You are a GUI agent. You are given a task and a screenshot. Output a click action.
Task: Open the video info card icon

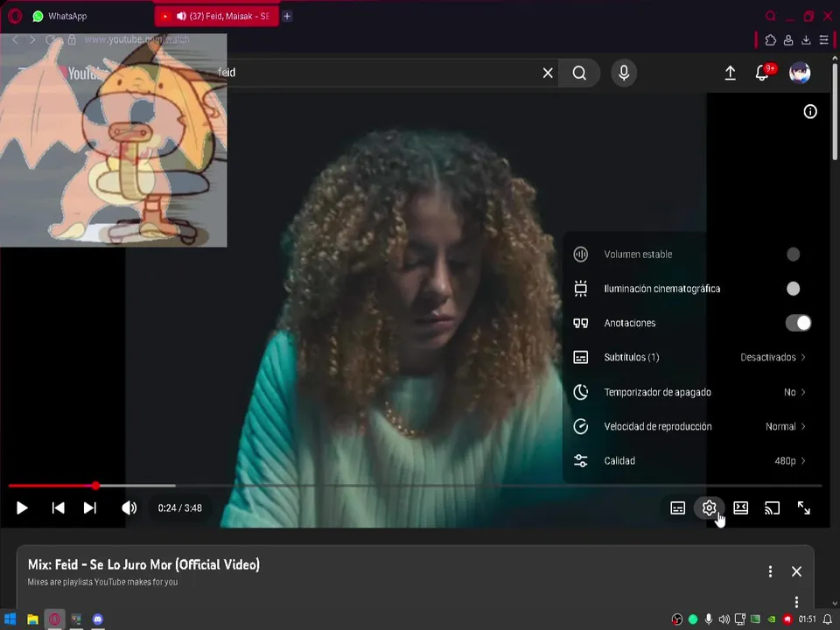(x=810, y=111)
